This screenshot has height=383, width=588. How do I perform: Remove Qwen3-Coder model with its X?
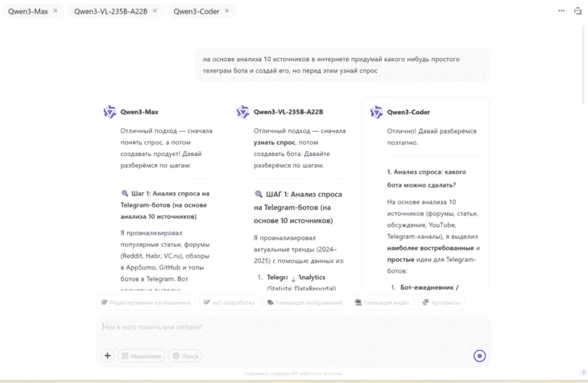click(227, 11)
